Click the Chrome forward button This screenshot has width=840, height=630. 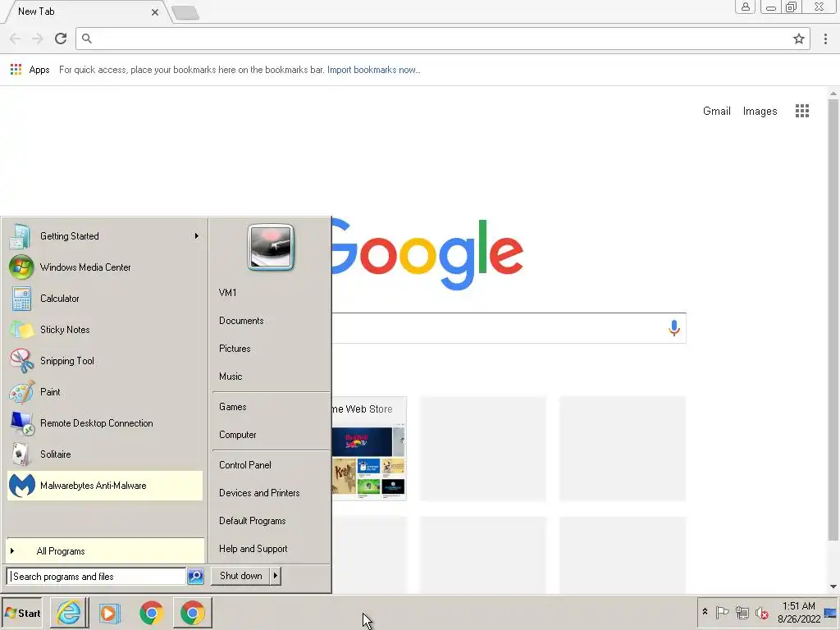pyautogui.click(x=38, y=39)
